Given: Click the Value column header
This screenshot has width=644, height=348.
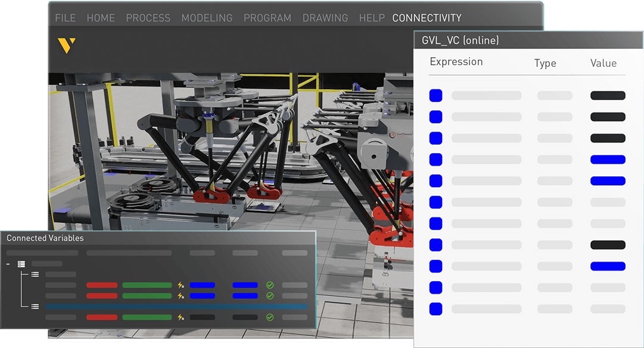Looking at the screenshot, I should (603, 63).
